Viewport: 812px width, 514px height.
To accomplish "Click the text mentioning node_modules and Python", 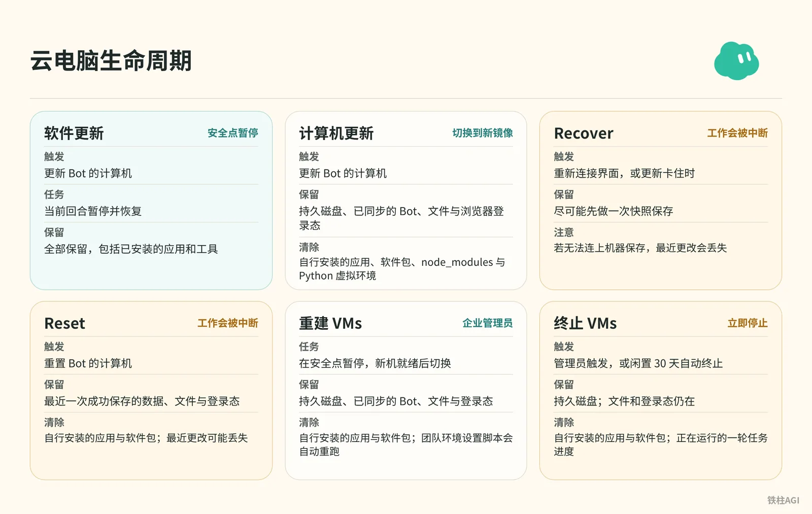I will (x=402, y=269).
